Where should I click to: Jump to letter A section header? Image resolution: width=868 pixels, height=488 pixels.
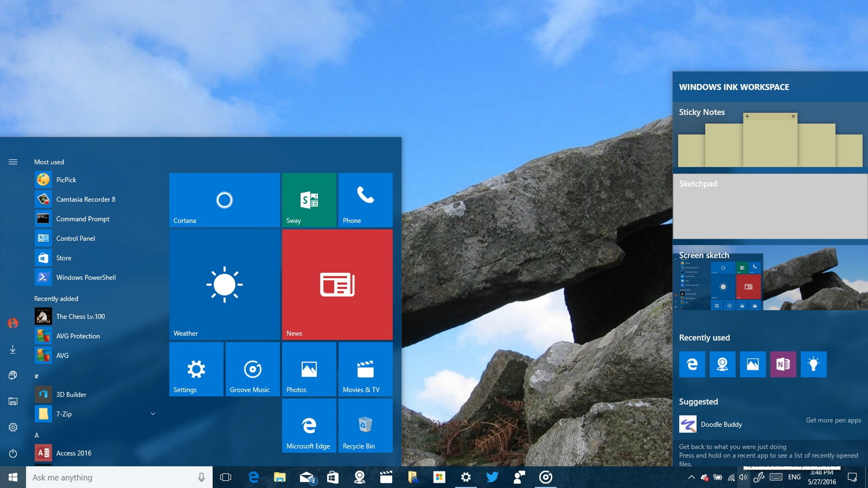(x=36, y=435)
